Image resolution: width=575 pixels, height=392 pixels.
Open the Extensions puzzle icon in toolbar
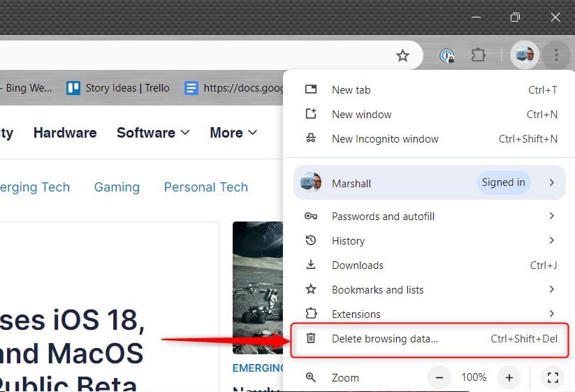(x=478, y=55)
